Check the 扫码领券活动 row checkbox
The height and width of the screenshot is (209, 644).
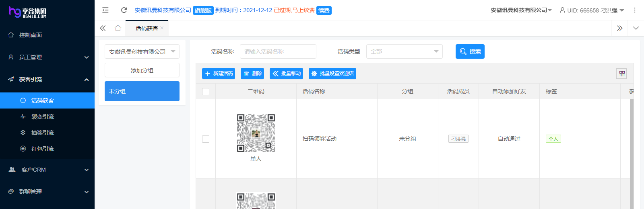[206, 139]
